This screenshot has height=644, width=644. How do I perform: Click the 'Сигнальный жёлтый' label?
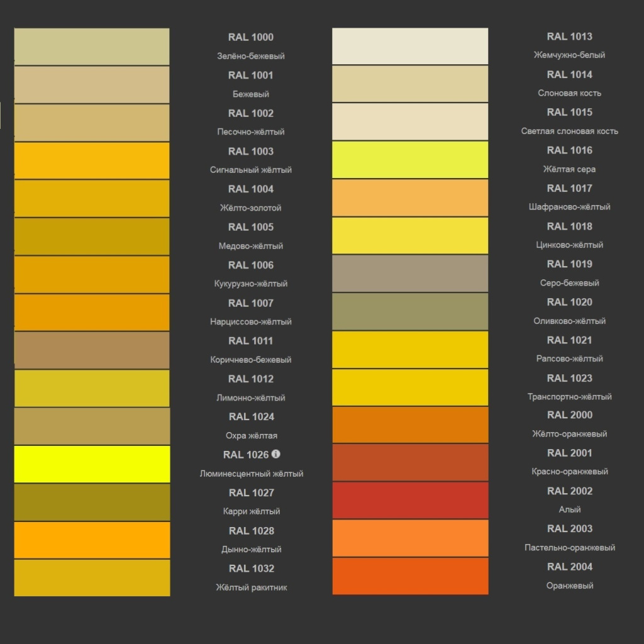[x=250, y=170]
